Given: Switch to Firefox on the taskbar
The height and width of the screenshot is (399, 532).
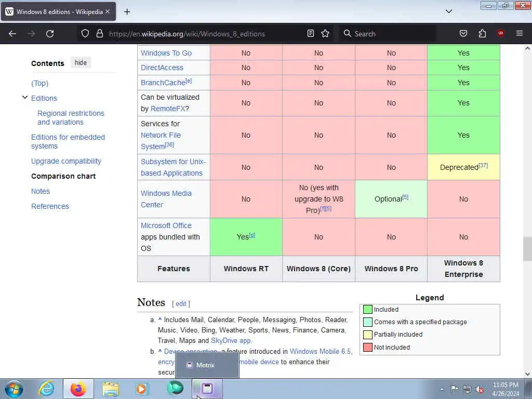Looking at the screenshot, I should (x=78, y=389).
